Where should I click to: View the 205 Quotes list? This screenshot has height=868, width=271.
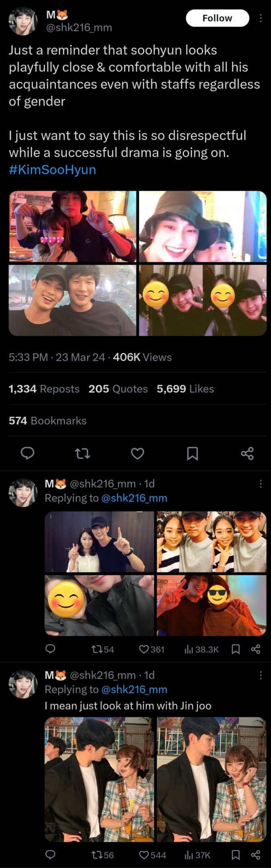[118, 389]
